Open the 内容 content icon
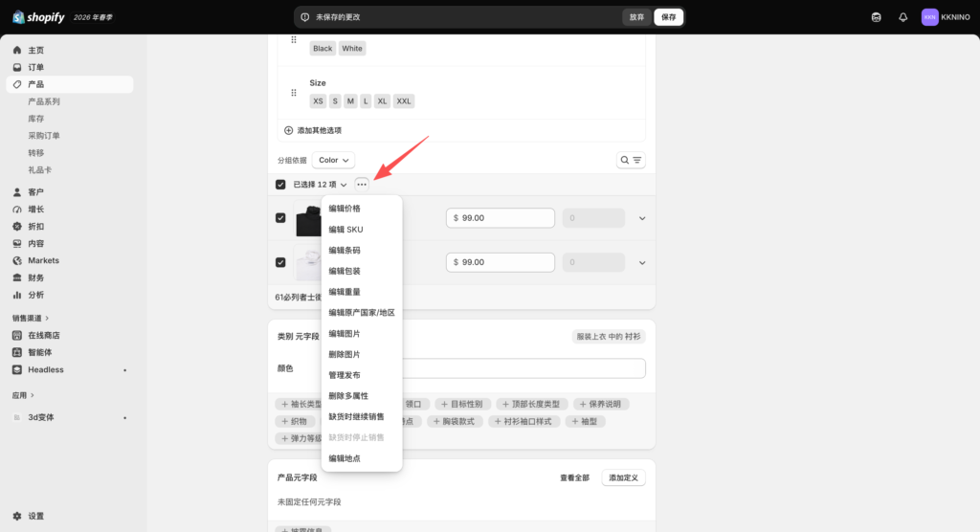Viewport: 980px width, 532px height. point(17,243)
